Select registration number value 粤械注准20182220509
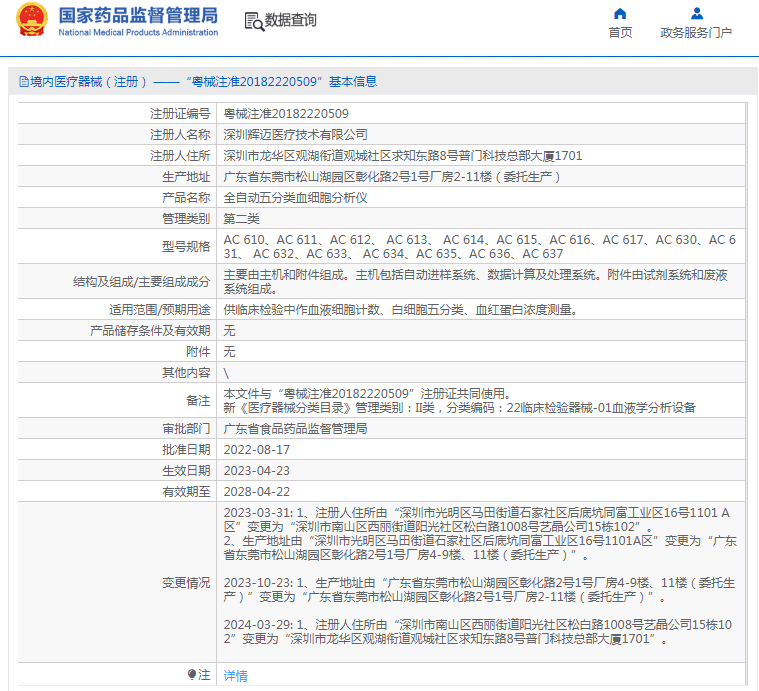759x691 pixels. (x=286, y=114)
